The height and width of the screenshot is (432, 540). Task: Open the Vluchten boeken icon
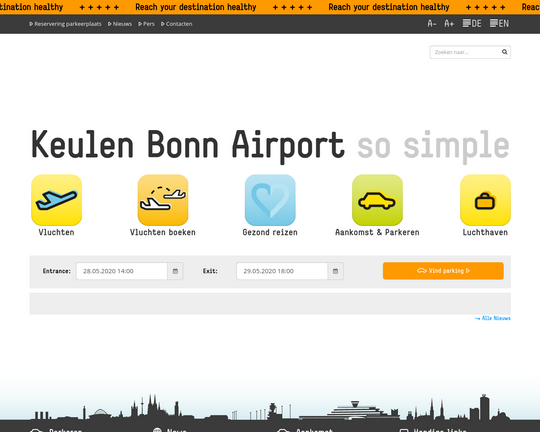[x=163, y=200]
